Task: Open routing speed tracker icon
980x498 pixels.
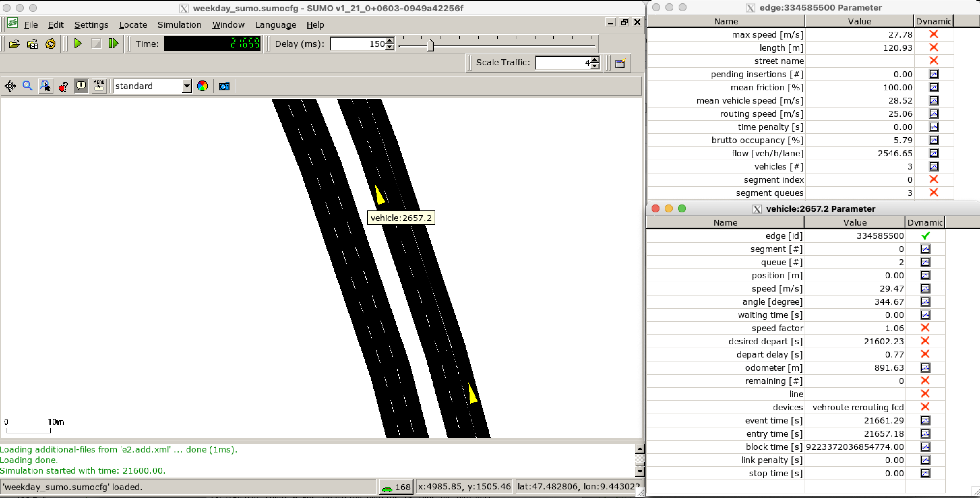Action: pyautogui.click(x=934, y=114)
